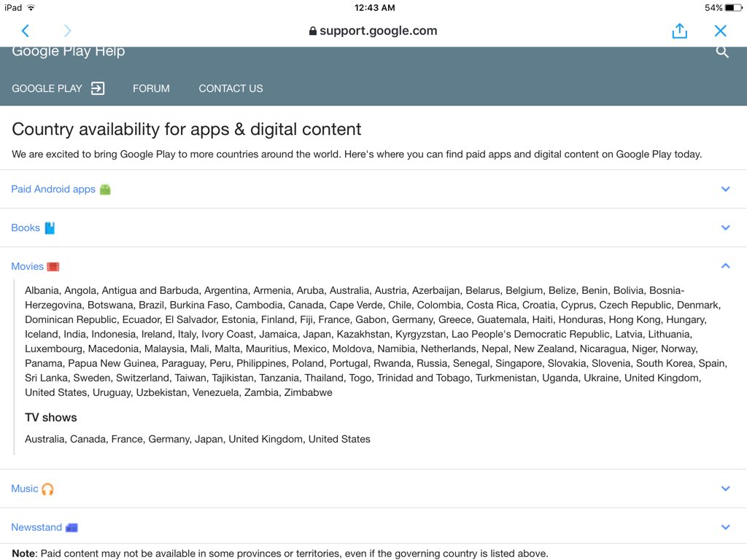Click the Newsstand icon
Screen dimensions: 747x560
pyautogui.click(x=71, y=528)
